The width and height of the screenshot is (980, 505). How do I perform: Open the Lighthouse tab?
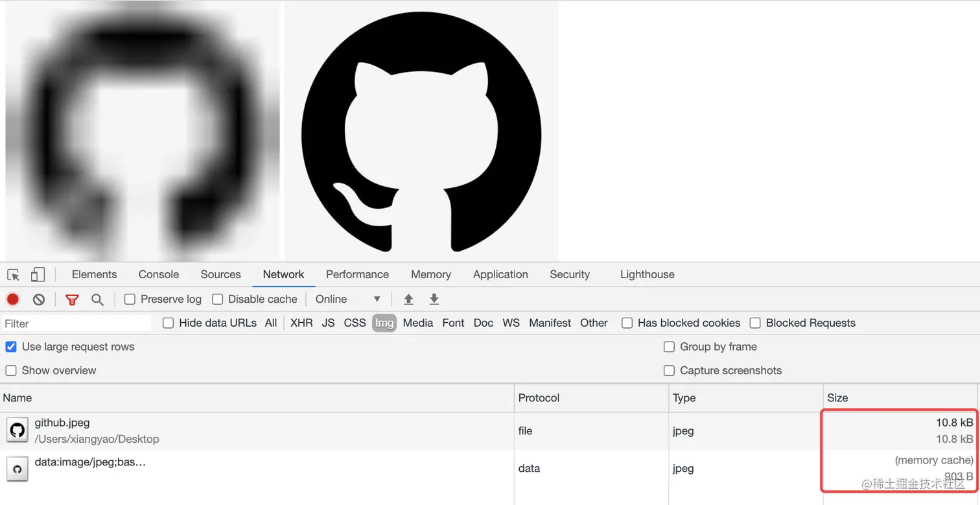(x=647, y=274)
